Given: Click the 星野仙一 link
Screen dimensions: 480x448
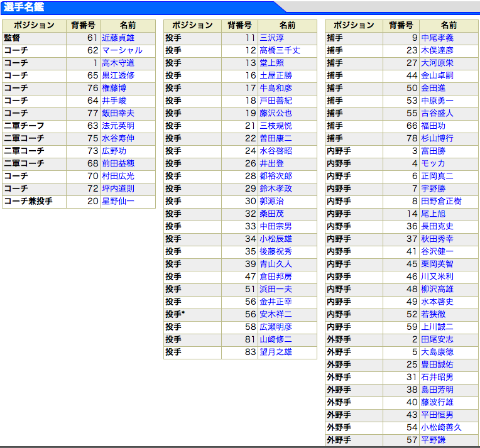Looking at the screenshot, I should pos(118,201).
